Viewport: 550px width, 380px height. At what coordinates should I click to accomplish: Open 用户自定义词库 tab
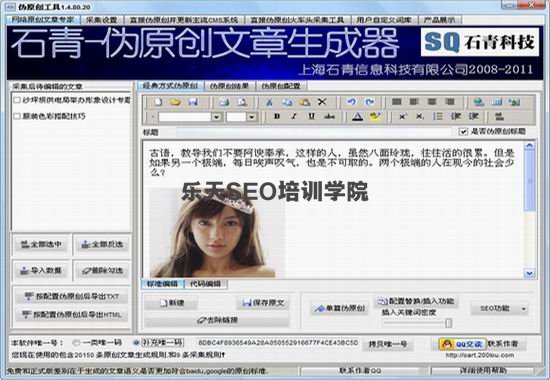coord(384,20)
